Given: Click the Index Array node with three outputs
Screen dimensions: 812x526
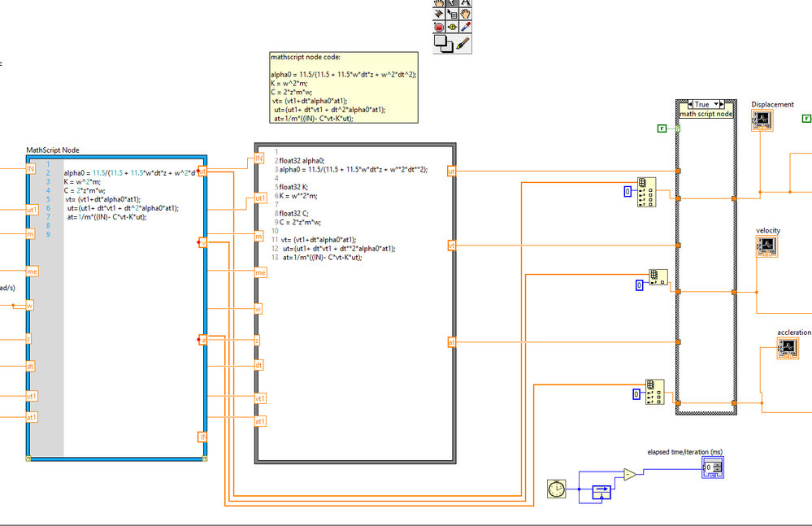Looking at the screenshot, I should 654,392.
